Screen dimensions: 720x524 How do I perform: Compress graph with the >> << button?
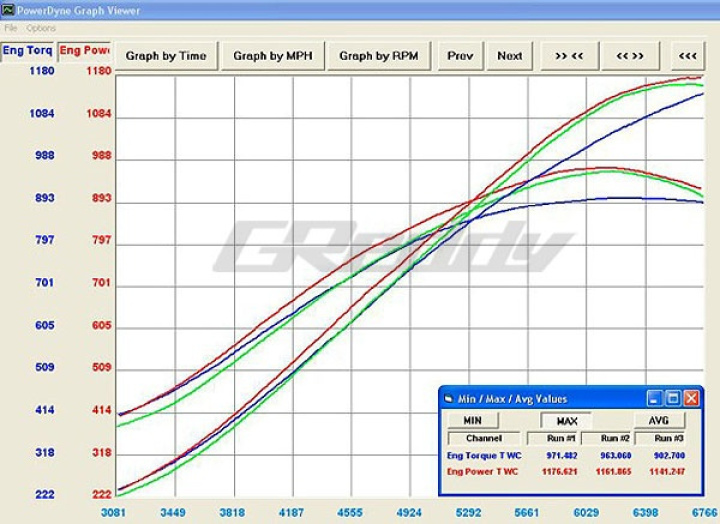click(x=569, y=56)
